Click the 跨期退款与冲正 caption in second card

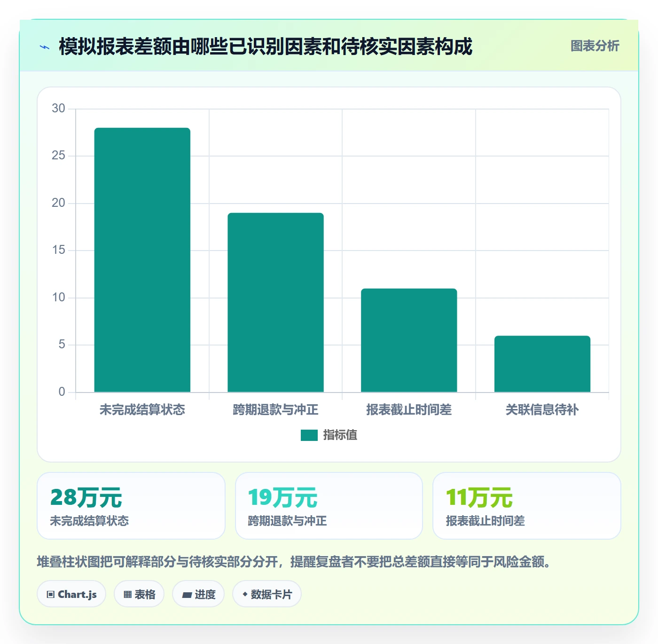click(x=287, y=521)
